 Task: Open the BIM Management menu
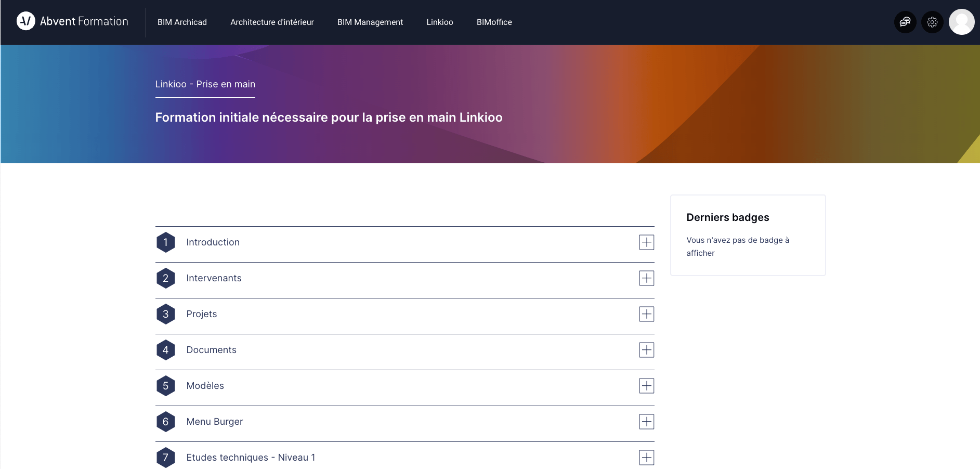click(370, 22)
